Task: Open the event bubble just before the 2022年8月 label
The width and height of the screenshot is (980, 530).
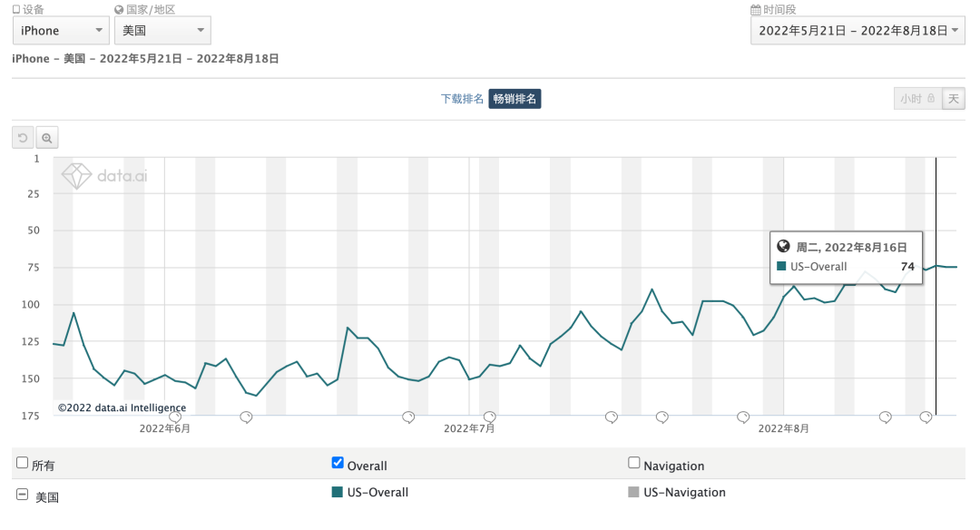Action: [743, 417]
